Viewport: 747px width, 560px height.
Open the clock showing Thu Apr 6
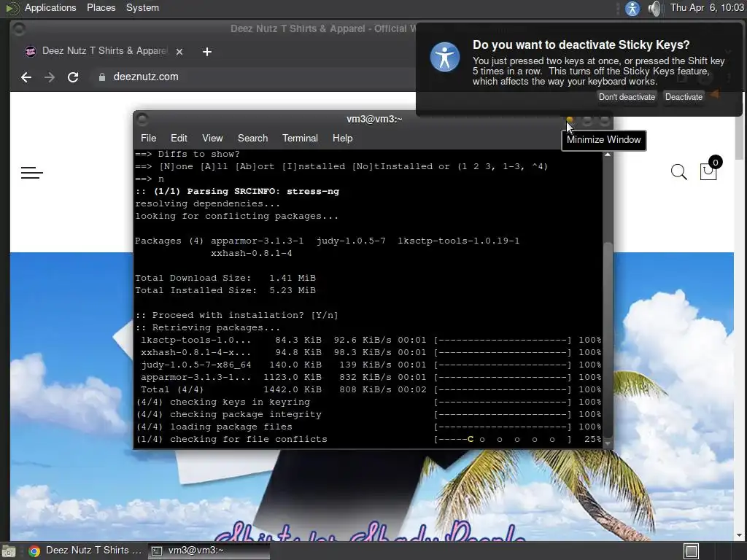706,7
